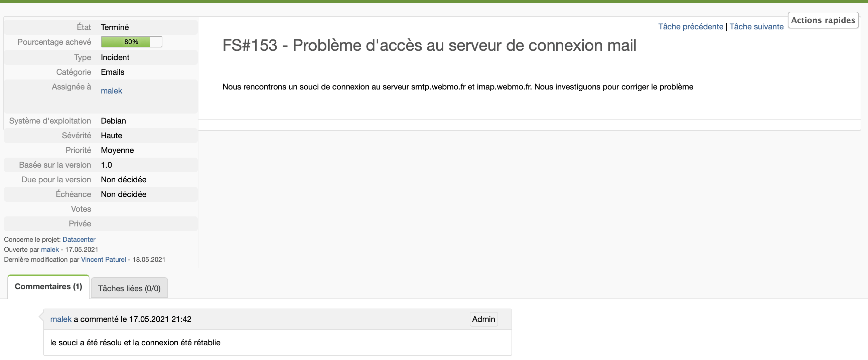Click malek author link in the comment header
Screen dimensions: 868x360
[61, 319]
